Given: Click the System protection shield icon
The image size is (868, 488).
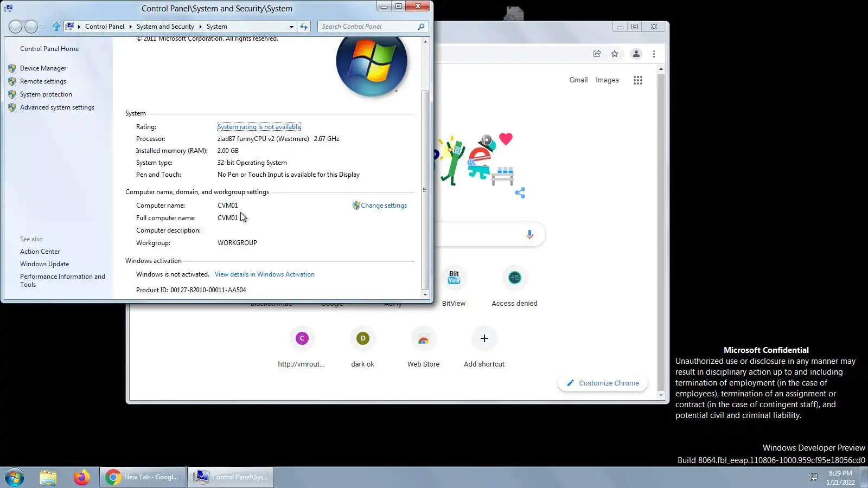Looking at the screenshot, I should tap(12, 94).
